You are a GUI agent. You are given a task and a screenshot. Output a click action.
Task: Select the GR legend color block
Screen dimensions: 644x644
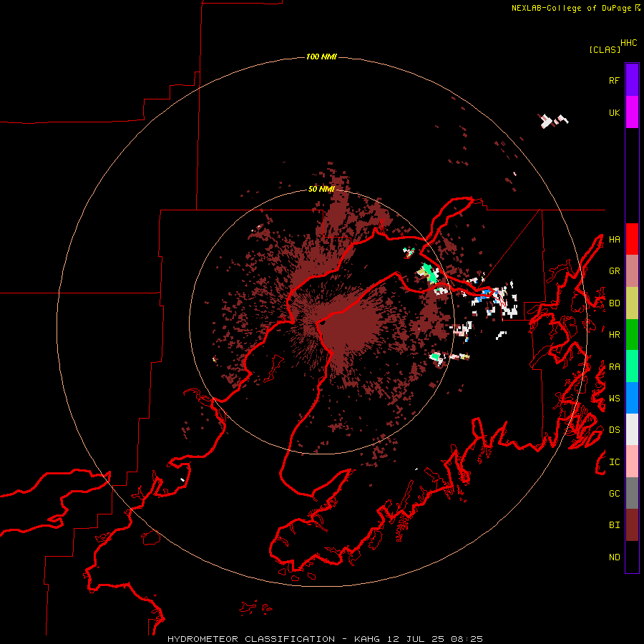pos(632,271)
